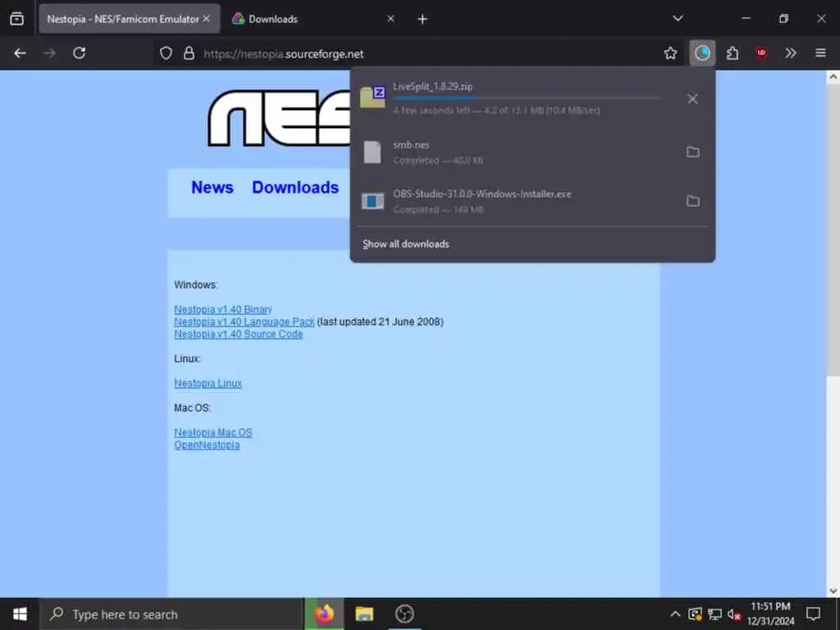Follow the Nestopia Linux link
The width and height of the screenshot is (840, 630).
click(x=208, y=384)
